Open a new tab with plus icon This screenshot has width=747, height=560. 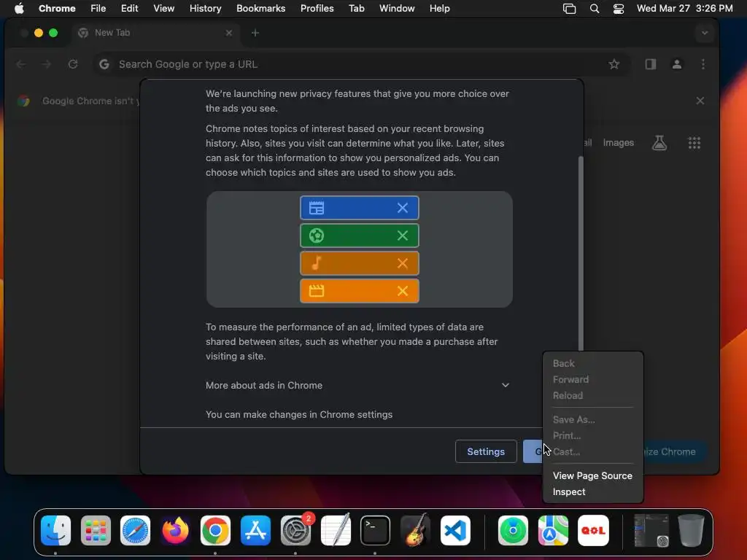tap(255, 33)
